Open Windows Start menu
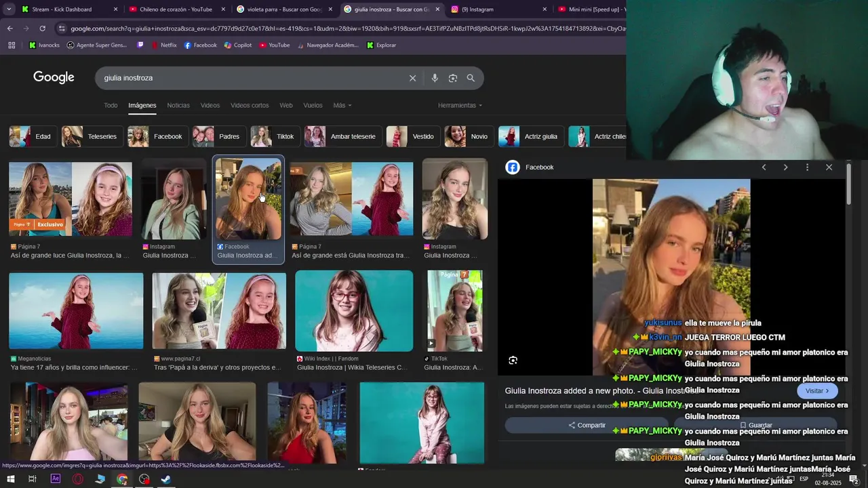Viewport: 868px width, 488px height. 10,479
